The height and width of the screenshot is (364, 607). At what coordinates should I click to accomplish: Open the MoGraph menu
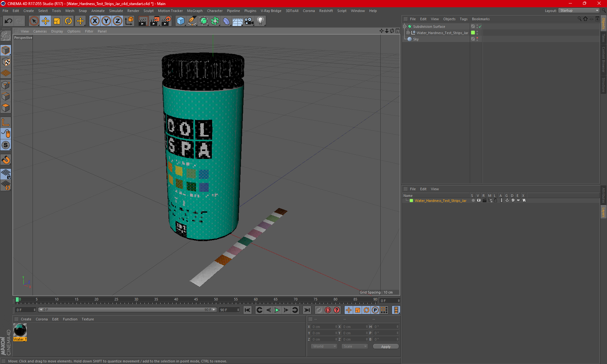coord(195,11)
